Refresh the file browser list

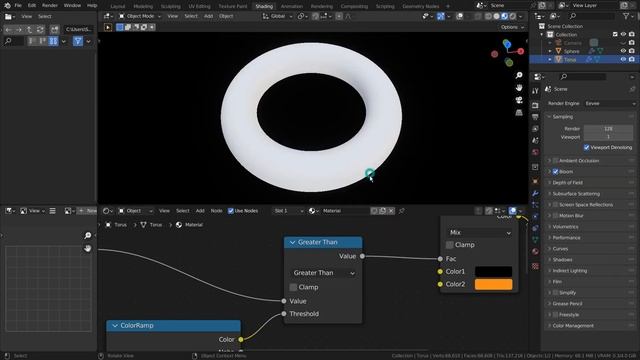[x=40, y=29]
